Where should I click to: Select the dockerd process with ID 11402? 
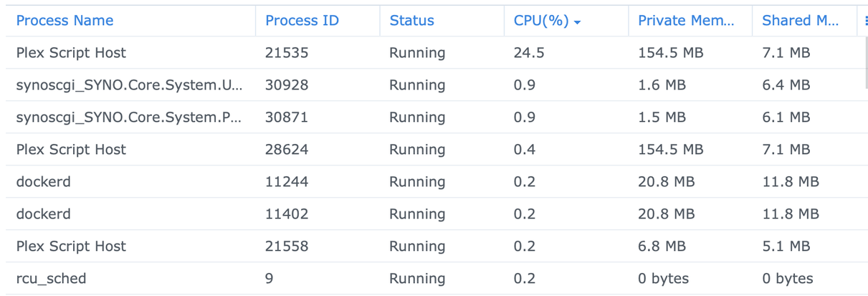44,214
